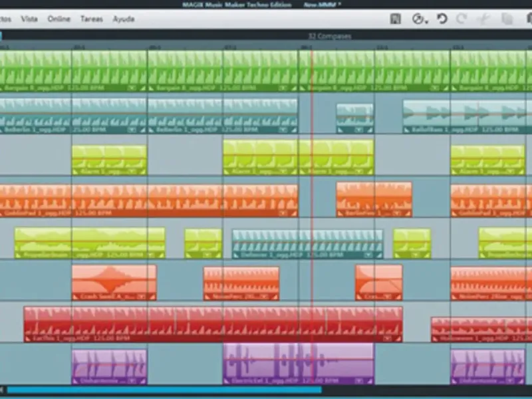532x399 pixels.
Task: Open the Ayuda menu
Action: tap(123, 19)
